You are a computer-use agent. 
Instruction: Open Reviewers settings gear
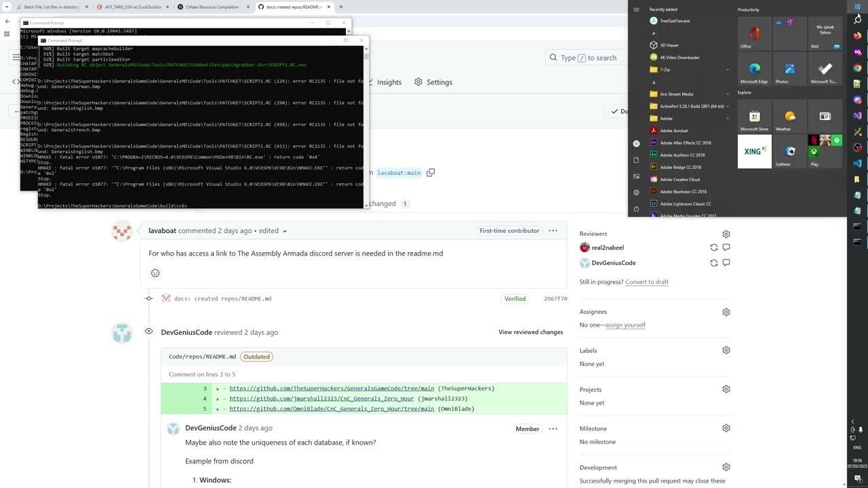tap(726, 234)
